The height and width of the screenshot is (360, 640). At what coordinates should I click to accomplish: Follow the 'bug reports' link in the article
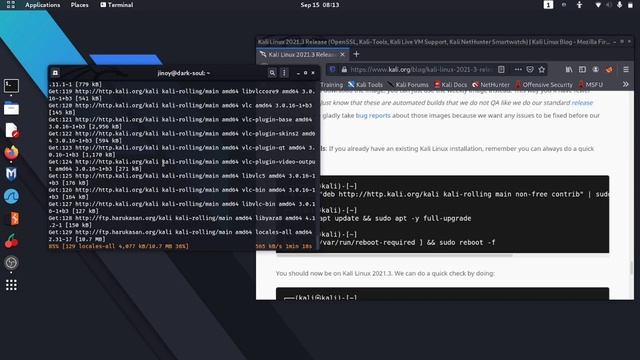373,116
